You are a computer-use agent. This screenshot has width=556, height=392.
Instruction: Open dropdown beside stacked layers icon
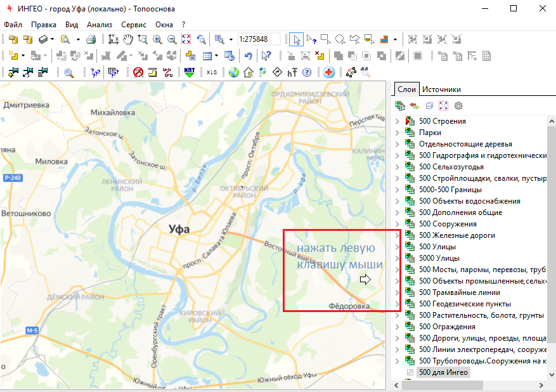coord(52,39)
